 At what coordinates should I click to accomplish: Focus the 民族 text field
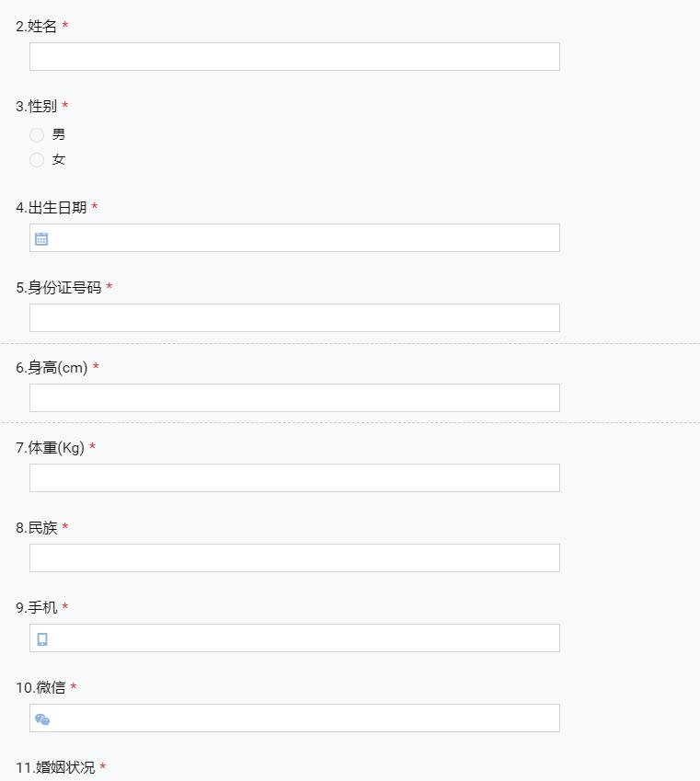294,557
